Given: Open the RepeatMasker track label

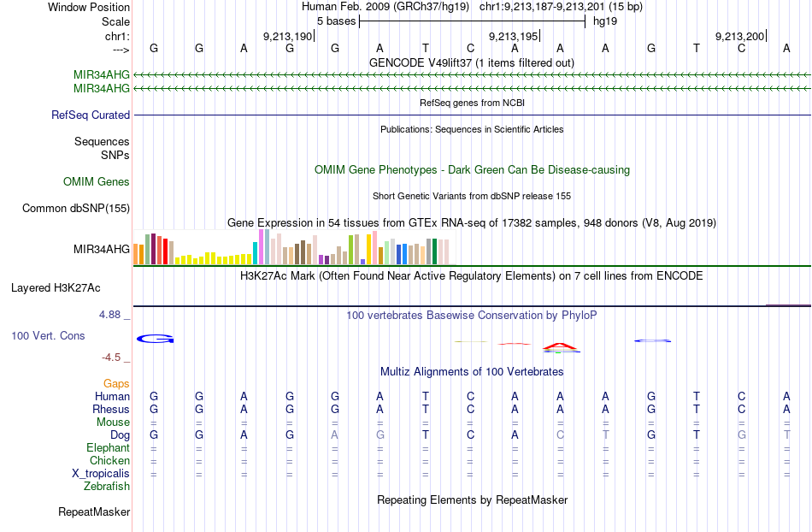Looking at the screenshot, I should [x=94, y=511].
